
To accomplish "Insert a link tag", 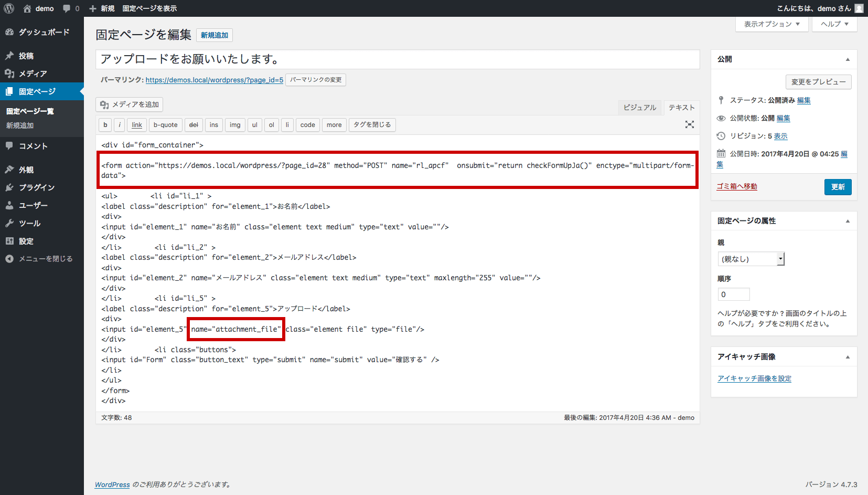I will pos(137,125).
